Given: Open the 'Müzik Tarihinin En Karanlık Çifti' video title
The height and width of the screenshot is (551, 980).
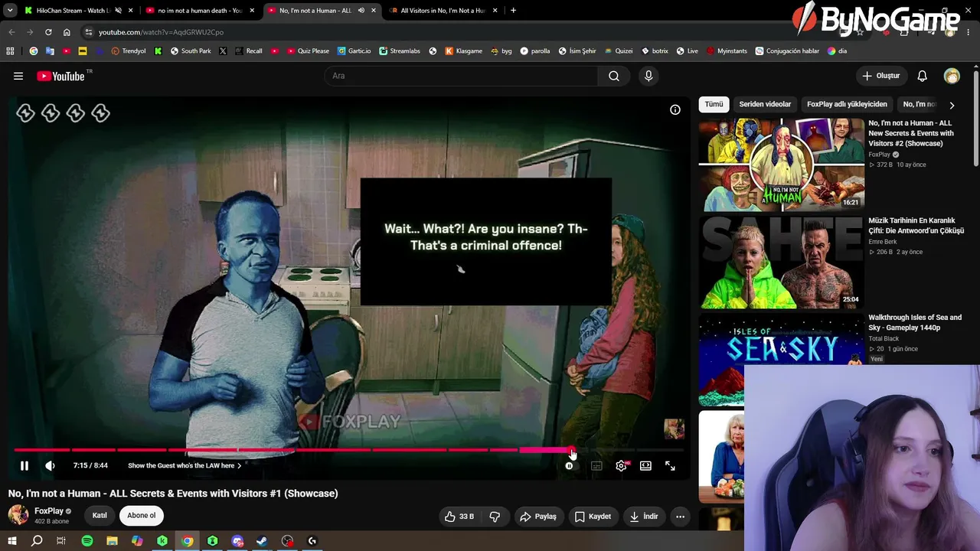Looking at the screenshot, I should pyautogui.click(x=916, y=226).
